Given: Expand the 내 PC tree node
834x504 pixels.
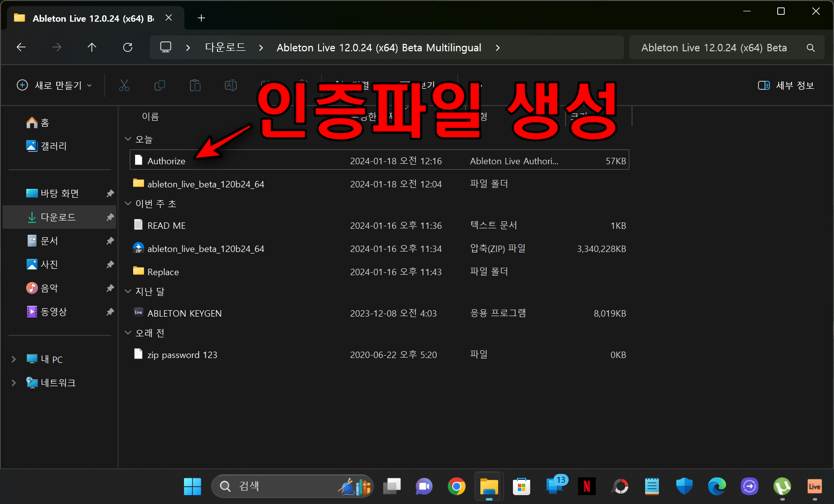Looking at the screenshot, I should [x=14, y=359].
